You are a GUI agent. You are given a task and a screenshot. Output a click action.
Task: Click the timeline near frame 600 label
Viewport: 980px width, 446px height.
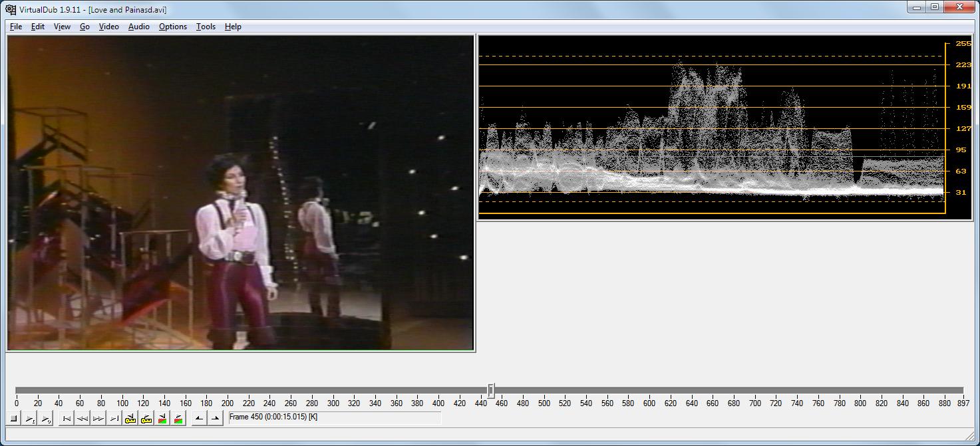[x=649, y=403]
